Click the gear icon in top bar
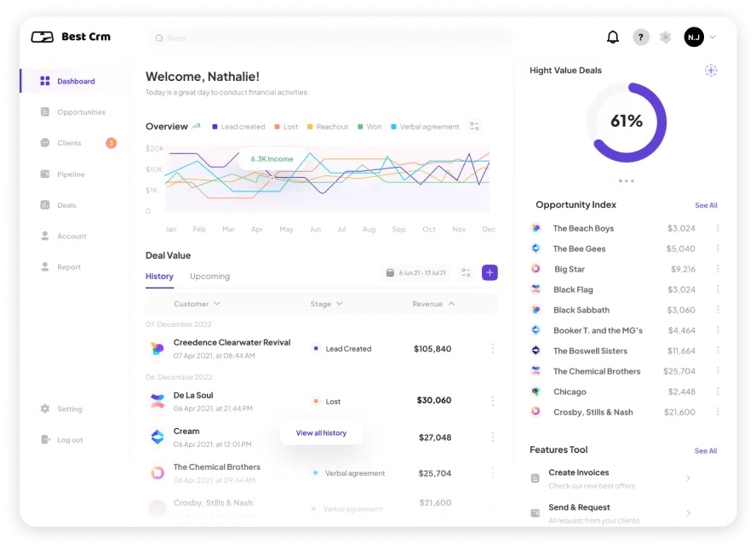The image size is (756, 549). coord(666,37)
